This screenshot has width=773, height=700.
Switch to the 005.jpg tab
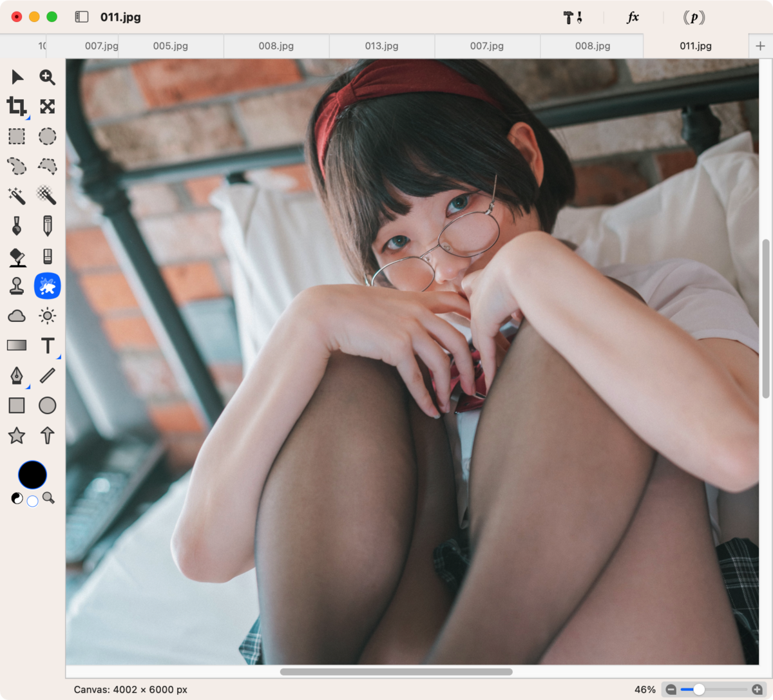[171, 46]
